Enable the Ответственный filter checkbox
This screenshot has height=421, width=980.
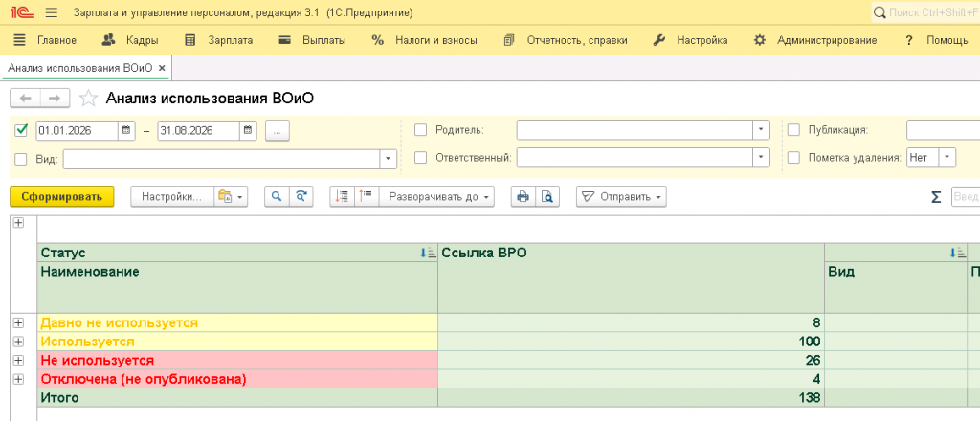click(421, 158)
